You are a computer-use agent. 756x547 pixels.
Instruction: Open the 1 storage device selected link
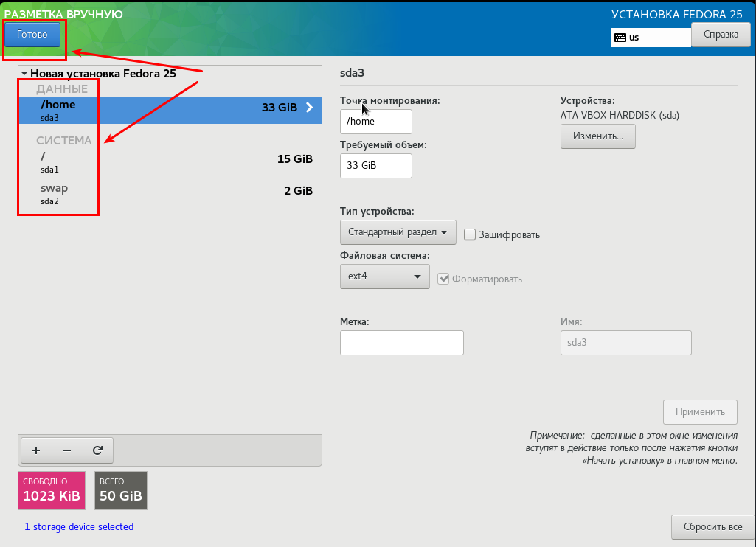(x=79, y=526)
